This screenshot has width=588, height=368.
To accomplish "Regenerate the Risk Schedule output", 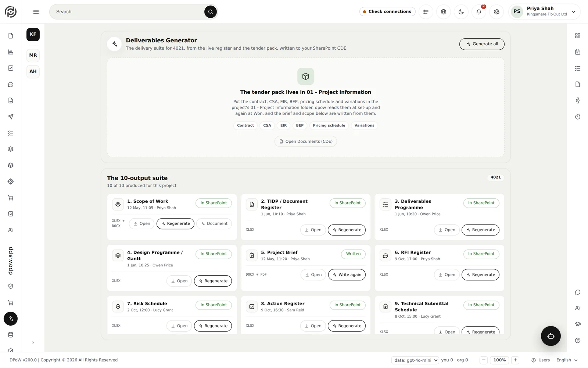I will (213, 326).
